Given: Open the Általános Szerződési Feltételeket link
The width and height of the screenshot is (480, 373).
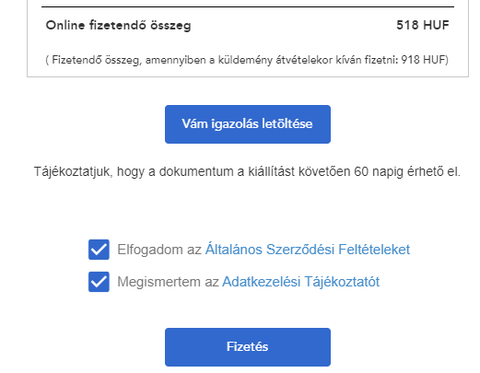Looking at the screenshot, I should pos(307,249).
